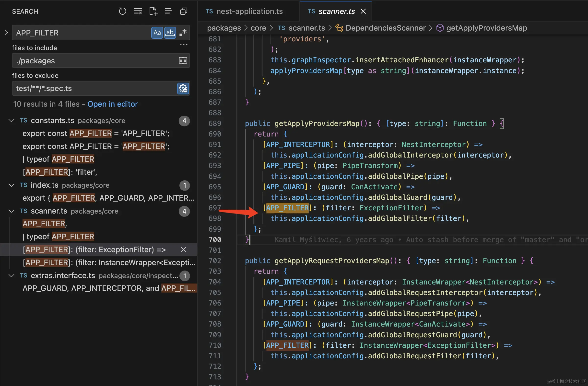Toggle Match Case option
Screen dimensions: 588x386
(157, 33)
